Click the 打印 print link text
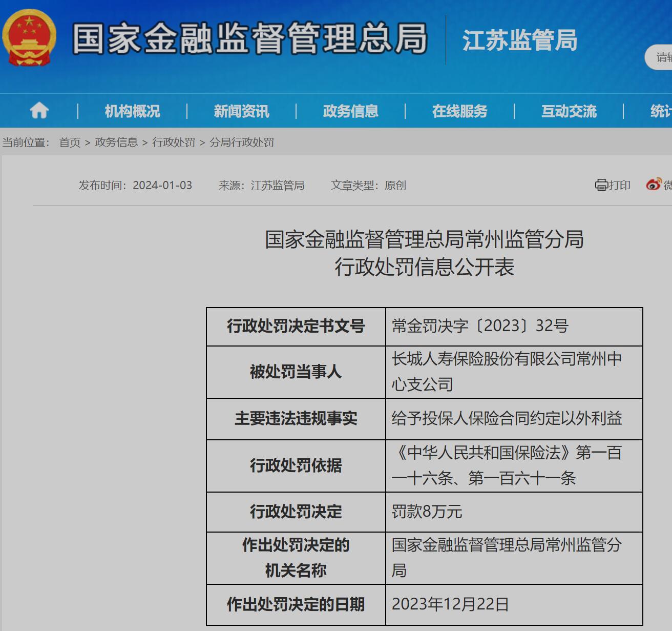This screenshot has height=631, width=672. pos(619,185)
